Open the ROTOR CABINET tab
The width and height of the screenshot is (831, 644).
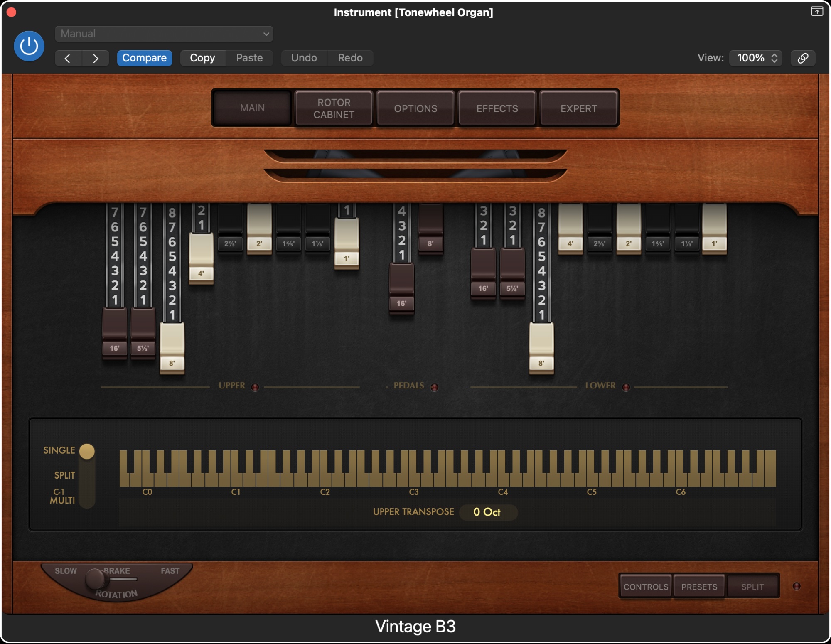334,108
